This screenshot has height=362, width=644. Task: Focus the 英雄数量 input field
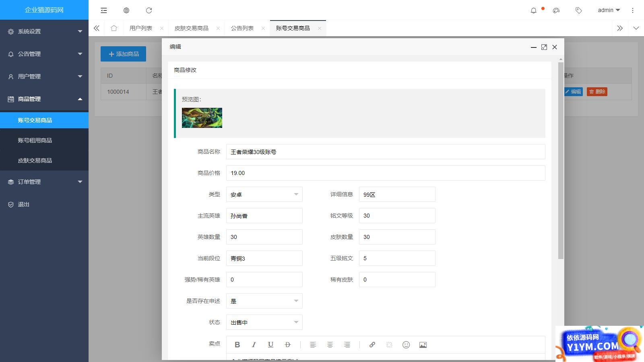click(x=264, y=237)
